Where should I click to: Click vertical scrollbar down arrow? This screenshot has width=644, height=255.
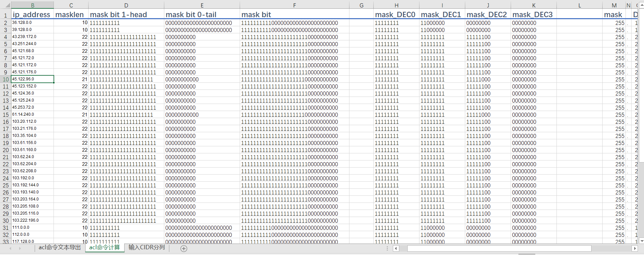[x=642, y=241]
